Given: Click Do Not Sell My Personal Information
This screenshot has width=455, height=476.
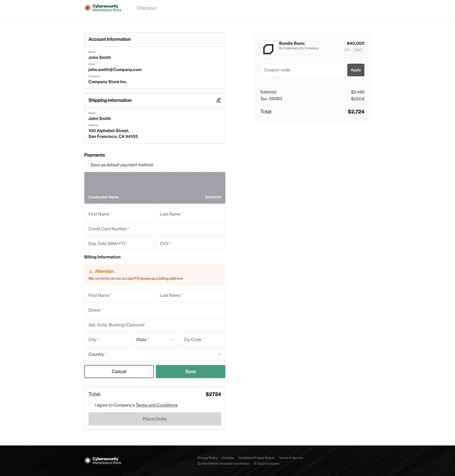Looking at the screenshot, I should click(223, 463).
